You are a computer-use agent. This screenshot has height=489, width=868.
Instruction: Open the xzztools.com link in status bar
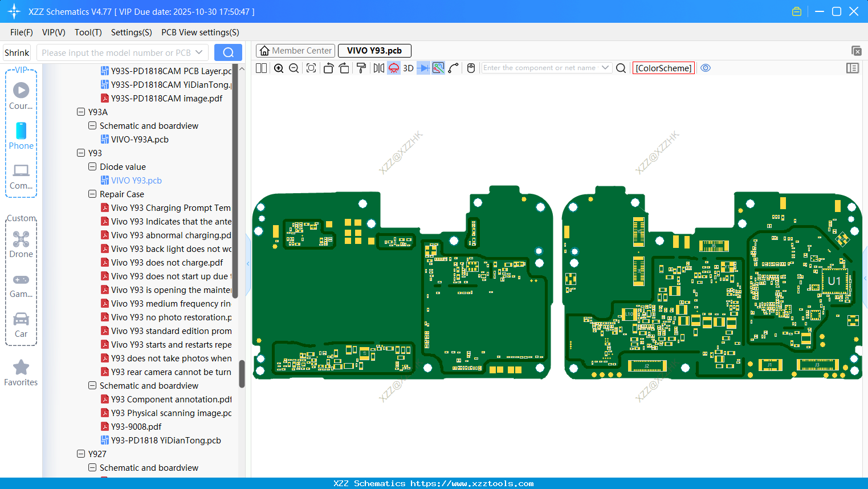[x=472, y=483]
